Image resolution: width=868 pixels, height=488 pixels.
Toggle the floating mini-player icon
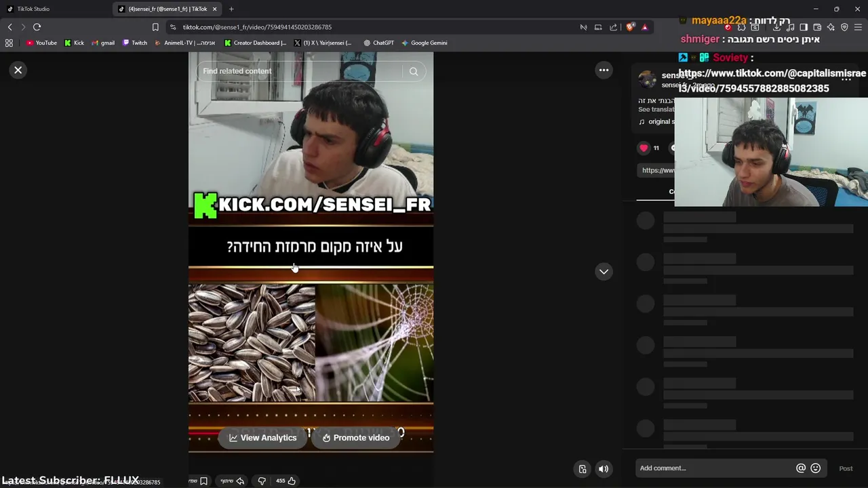point(583,468)
